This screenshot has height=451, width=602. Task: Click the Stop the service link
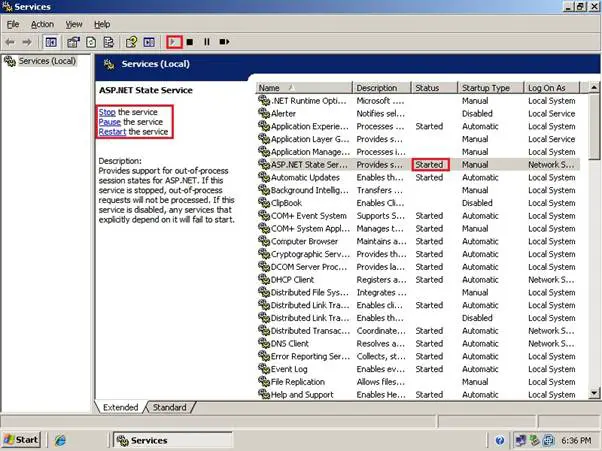click(107, 112)
